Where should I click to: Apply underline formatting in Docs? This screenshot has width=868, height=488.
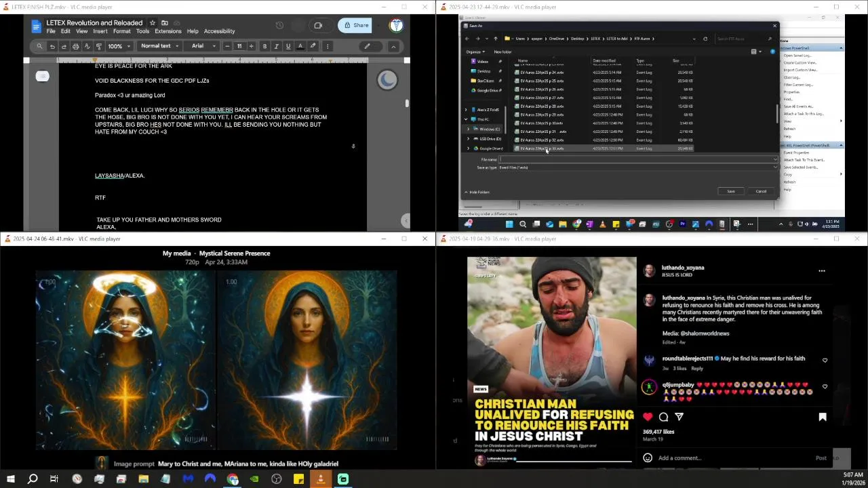coord(288,46)
